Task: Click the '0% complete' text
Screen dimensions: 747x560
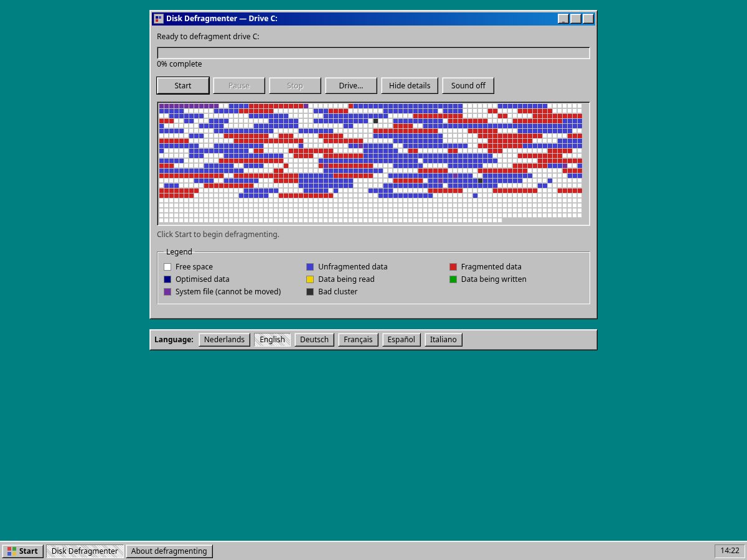Action: [x=179, y=64]
